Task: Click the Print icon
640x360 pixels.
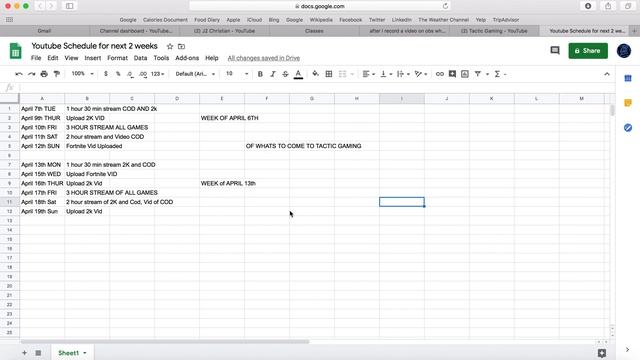Action: coord(44,74)
